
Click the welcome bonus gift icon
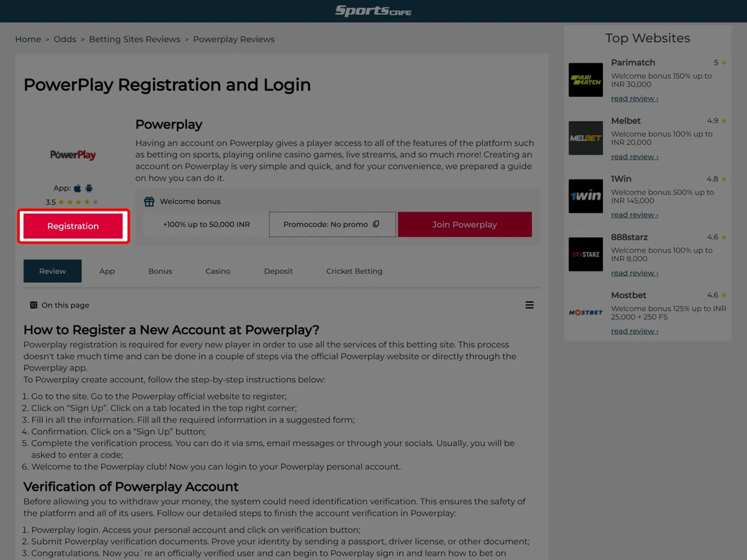[149, 201]
